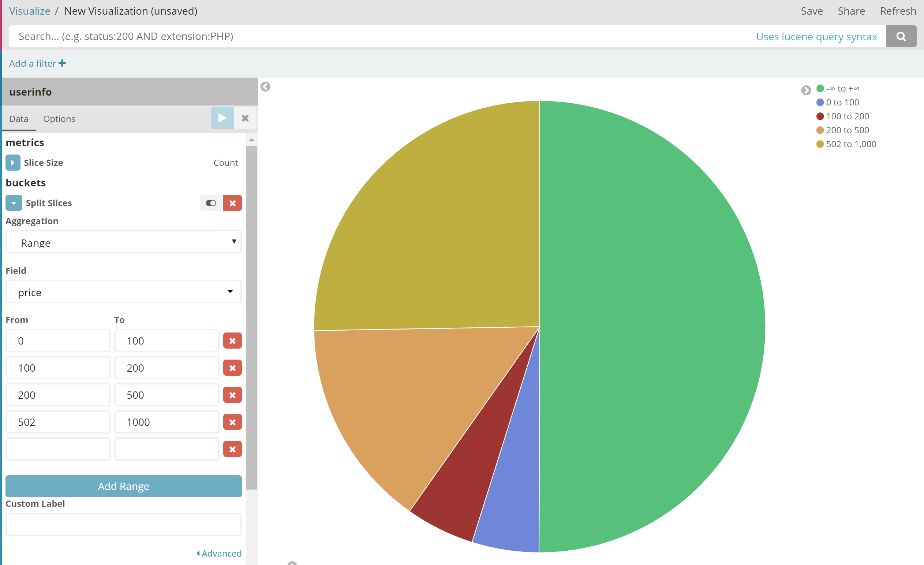Click the empty To field in last row
This screenshot has width=924, height=565.
pyautogui.click(x=167, y=449)
